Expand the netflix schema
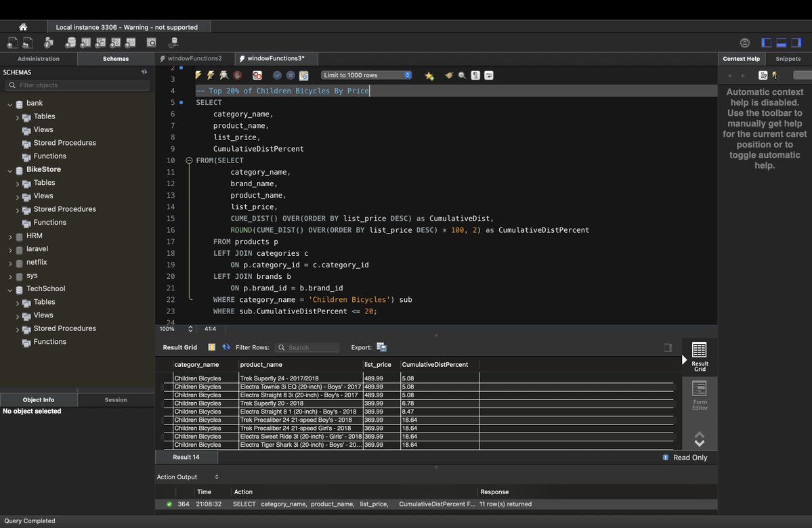 pos(10,263)
